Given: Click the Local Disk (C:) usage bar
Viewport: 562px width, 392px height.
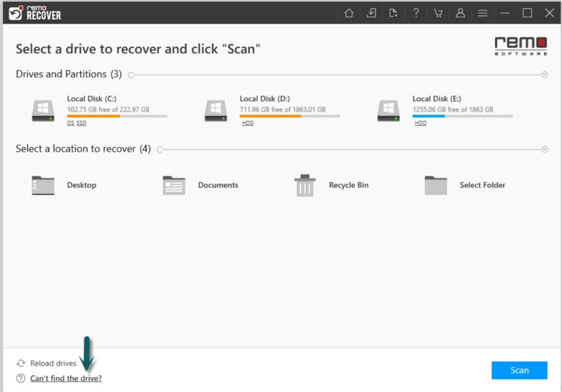Looking at the screenshot, I should pyautogui.click(x=117, y=116).
